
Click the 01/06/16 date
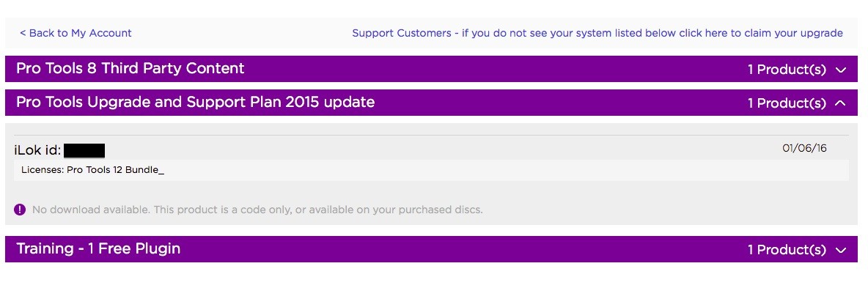804,149
